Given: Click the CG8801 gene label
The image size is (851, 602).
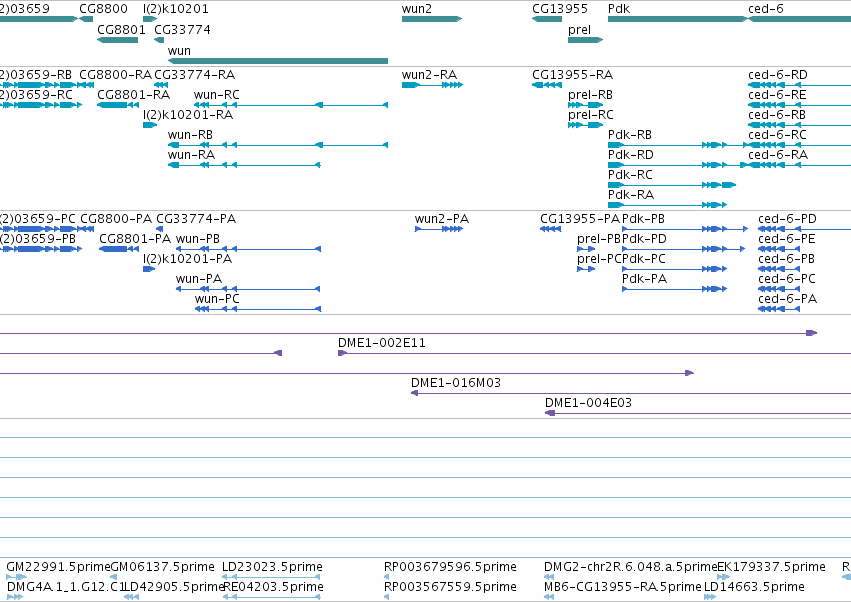Looking at the screenshot, I should pos(121,30).
